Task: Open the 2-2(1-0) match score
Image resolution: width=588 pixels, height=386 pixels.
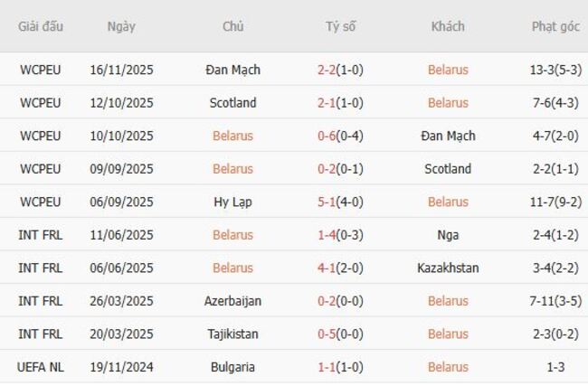Action: 341,70
